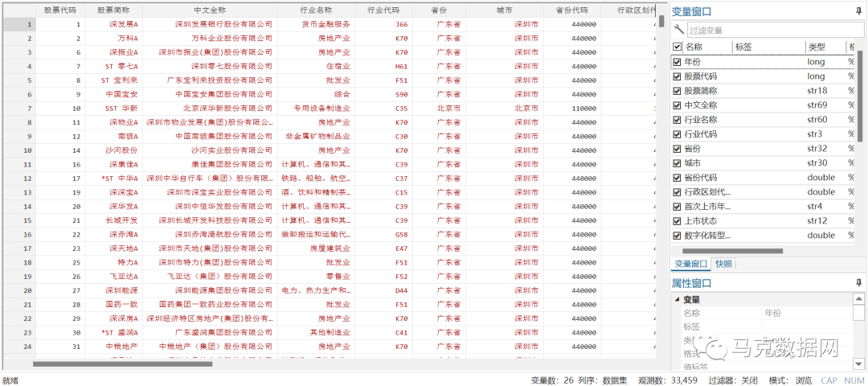Click the 变量数: 26 status entry
The height and width of the screenshot is (386, 868).
click(x=552, y=380)
